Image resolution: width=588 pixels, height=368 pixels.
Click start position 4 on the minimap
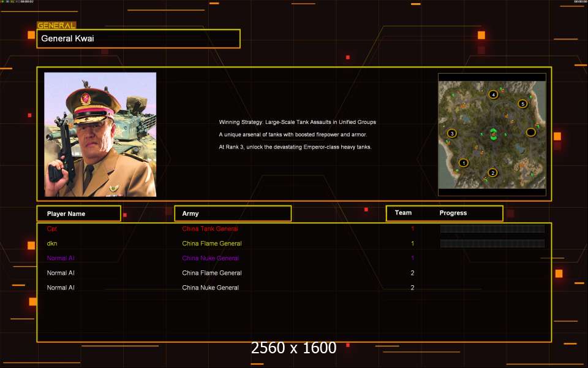493,94
